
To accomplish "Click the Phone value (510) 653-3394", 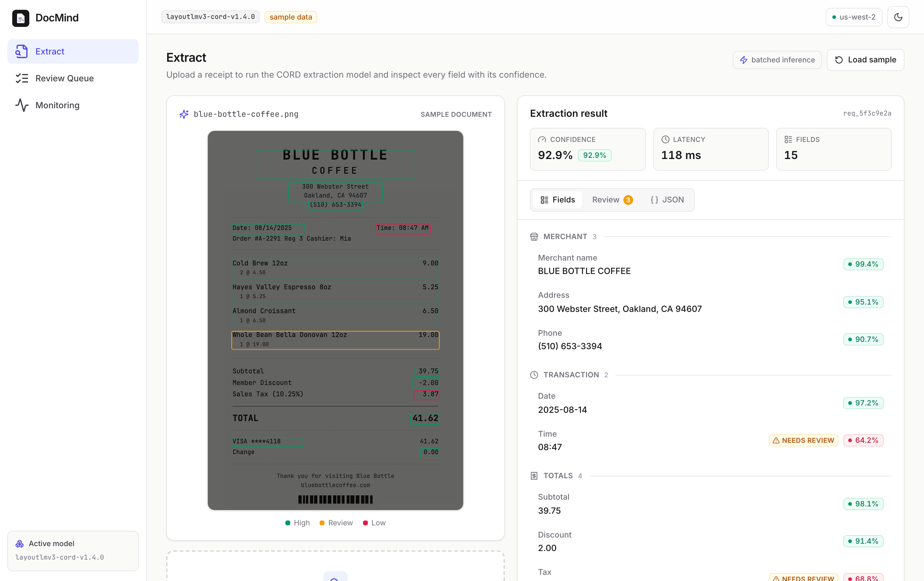I will (570, 346).
